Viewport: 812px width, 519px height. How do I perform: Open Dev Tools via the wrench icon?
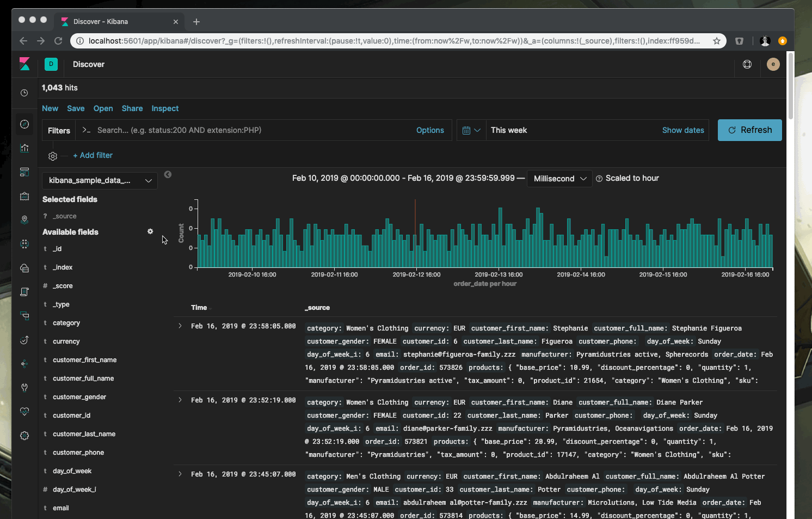[24, 388]
